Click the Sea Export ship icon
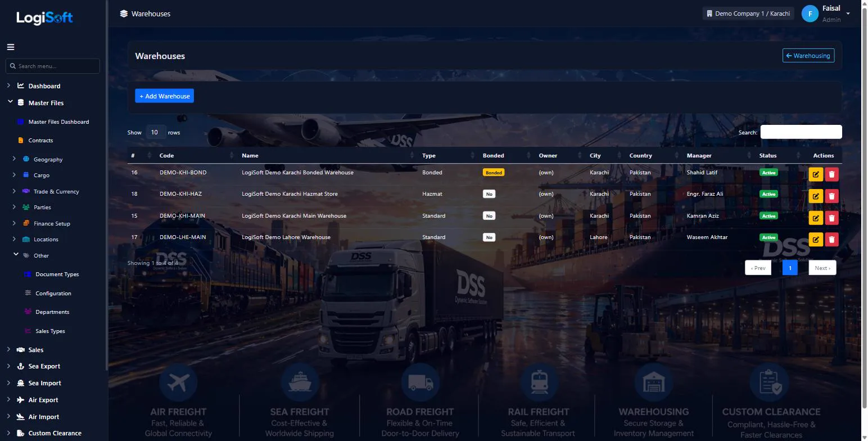 click(x=21, y=366)
